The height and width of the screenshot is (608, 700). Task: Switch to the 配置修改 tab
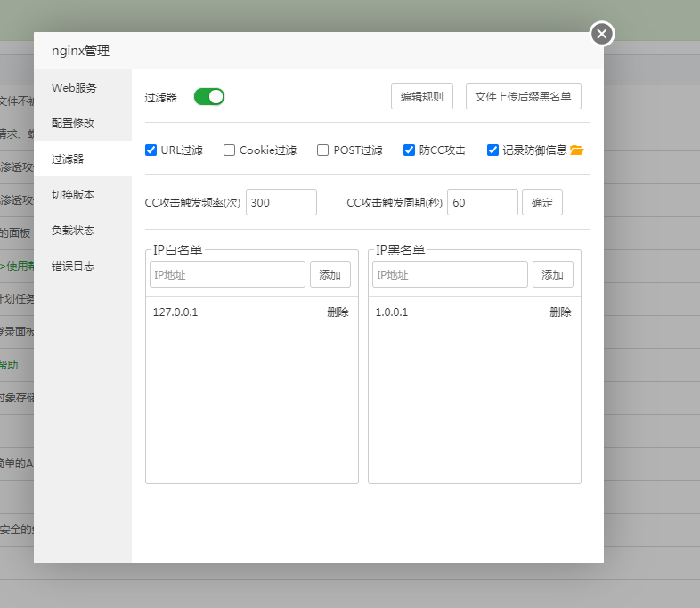tap(83, 123)
